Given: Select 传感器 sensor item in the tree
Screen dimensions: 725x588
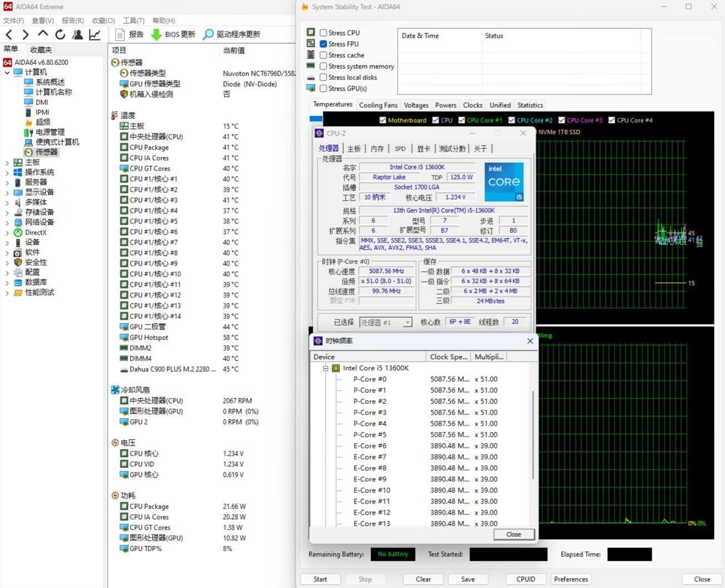Looking at the screenshot, I should pos(47,152).
